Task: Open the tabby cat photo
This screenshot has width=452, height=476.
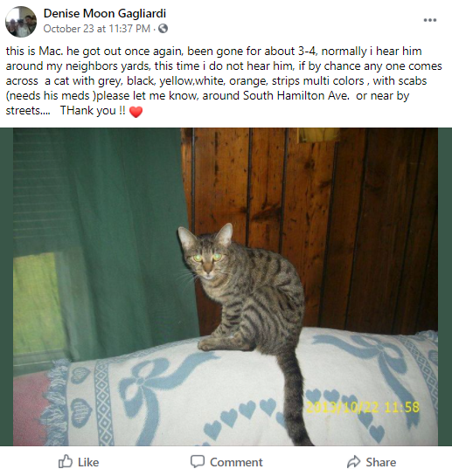Action: pyautogui.click(x=226, y=286)
